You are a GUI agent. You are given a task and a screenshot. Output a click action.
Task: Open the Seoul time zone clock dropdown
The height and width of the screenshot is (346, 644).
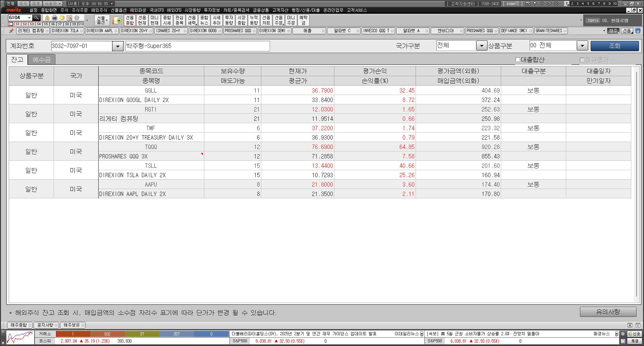(x=112, y=4)
